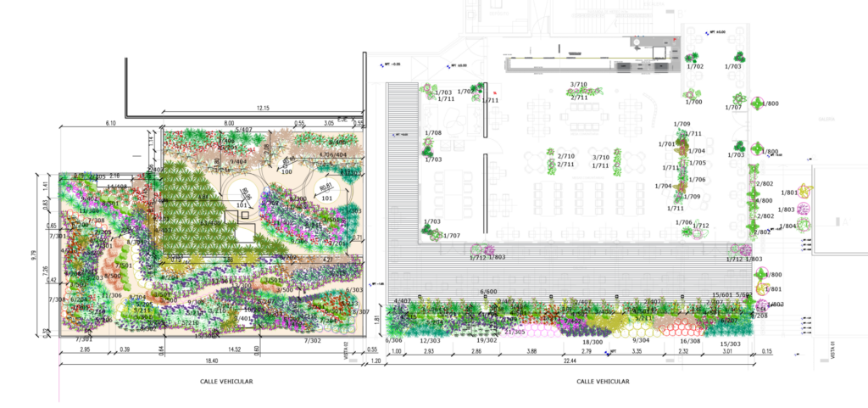Click the 1/708 plant label
The image size is (868, 408).
[x=432, y=133]
